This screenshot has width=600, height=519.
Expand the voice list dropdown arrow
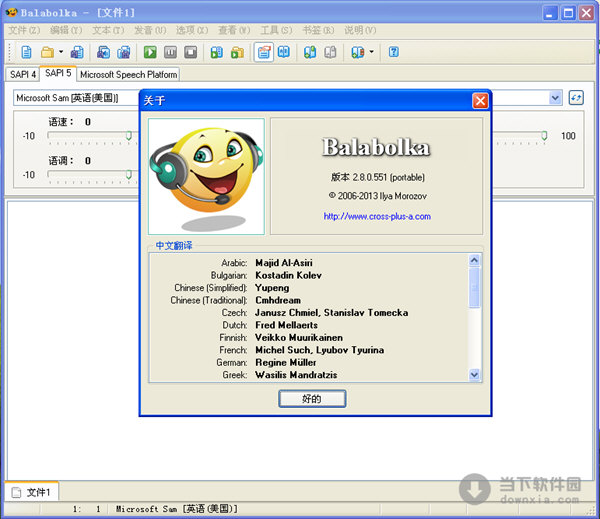pos(555,98)
